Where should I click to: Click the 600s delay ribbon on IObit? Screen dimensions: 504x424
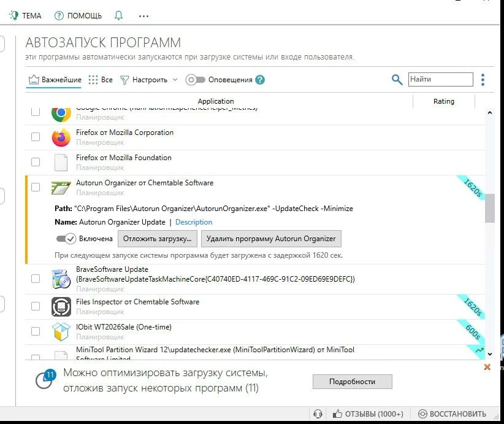473,332
